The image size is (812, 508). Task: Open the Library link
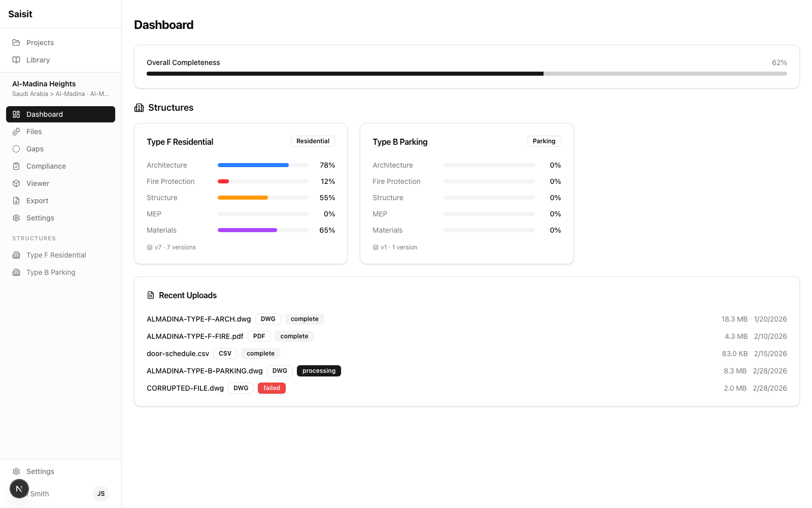click(60, 60)
